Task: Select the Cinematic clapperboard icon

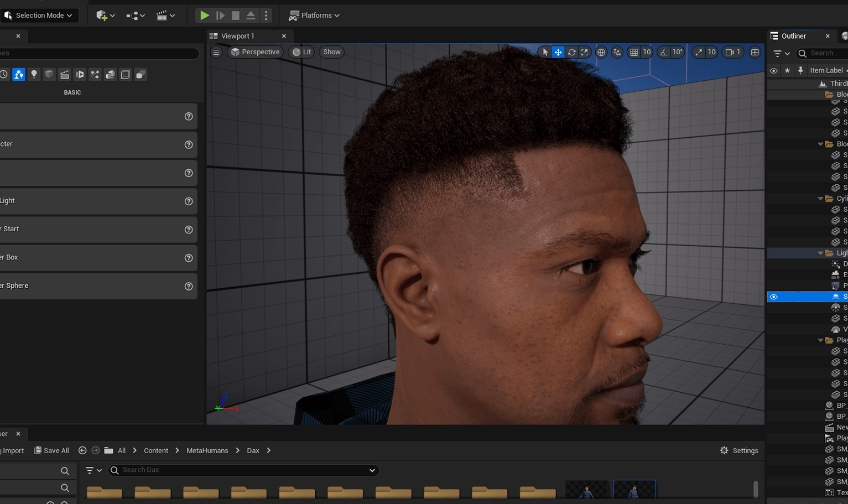Action: click(65, 74)
